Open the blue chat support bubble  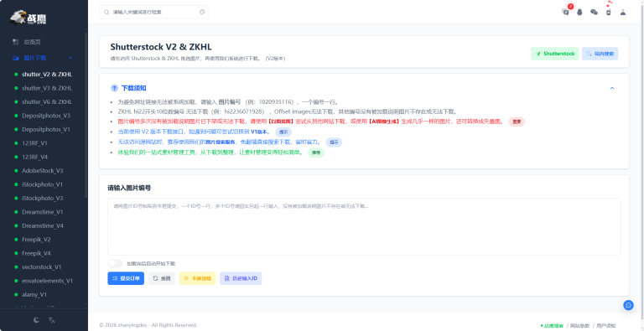[628, 305]
